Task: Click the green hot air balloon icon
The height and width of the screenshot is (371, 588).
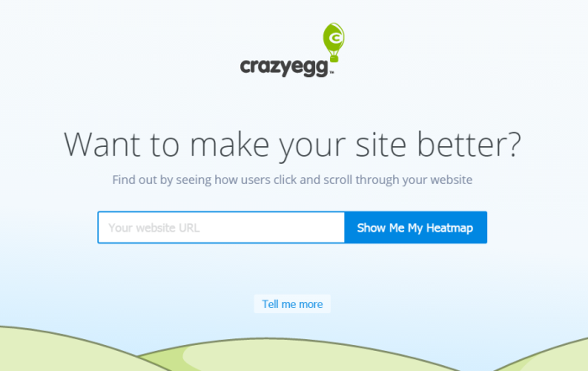Action: [333, 42]
